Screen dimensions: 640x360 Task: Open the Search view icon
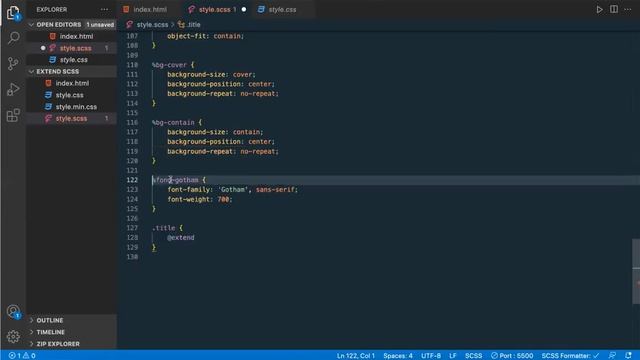click(x=13, y=38)
